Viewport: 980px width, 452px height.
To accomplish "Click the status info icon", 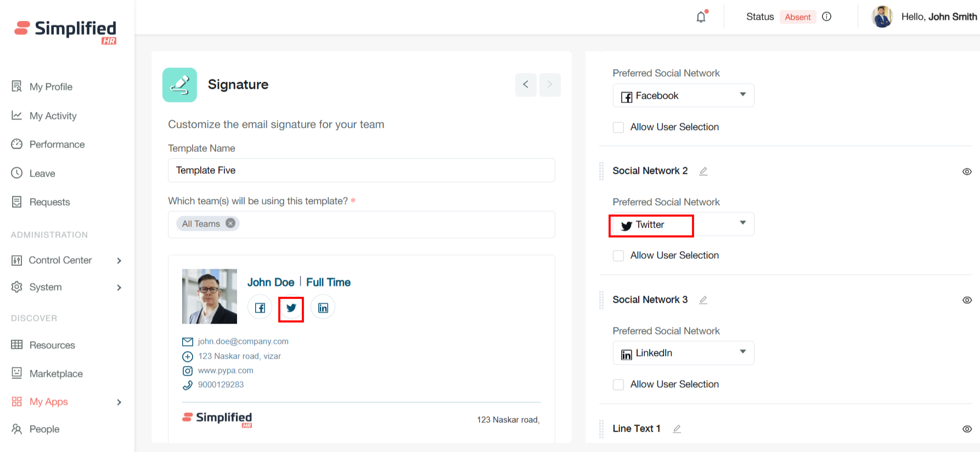I will [x=827, y=16].
